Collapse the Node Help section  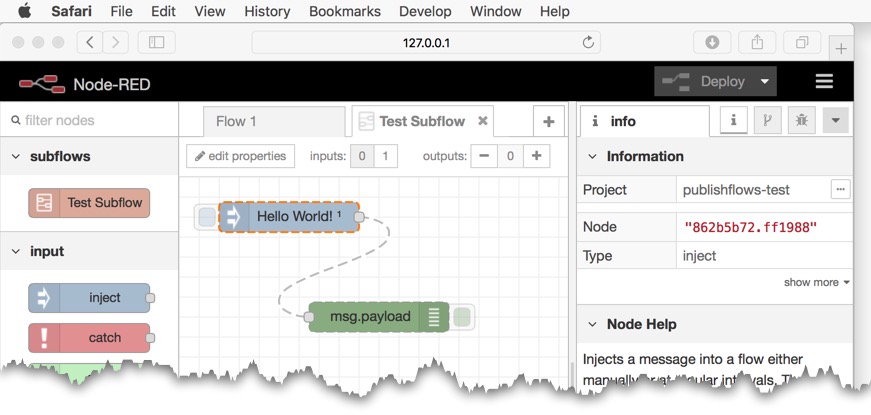point(714,324)
